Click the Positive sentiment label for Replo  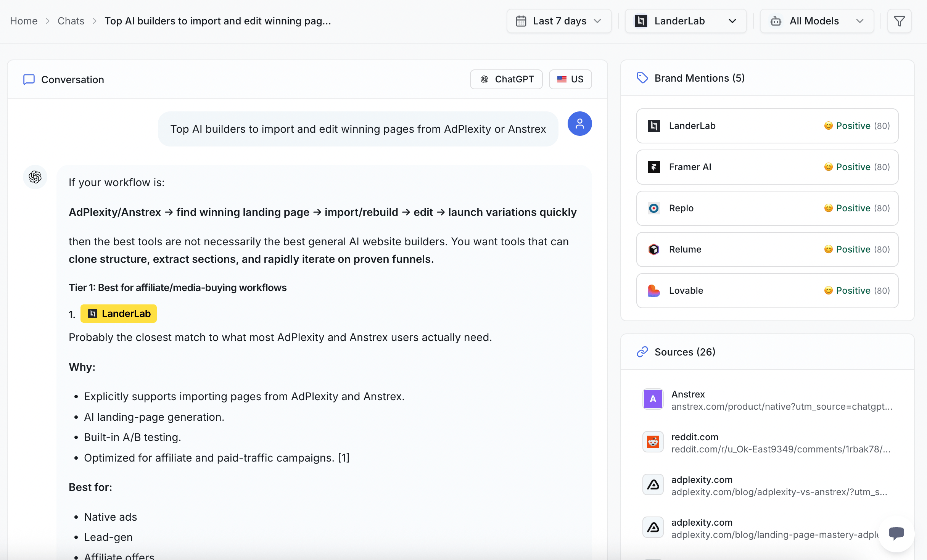pos(853,208)
